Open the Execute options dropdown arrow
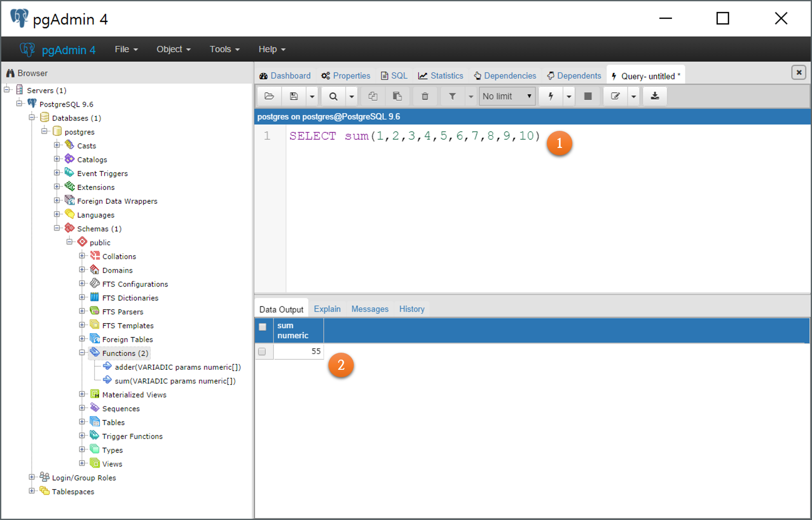812x520 pixels. 569,96
